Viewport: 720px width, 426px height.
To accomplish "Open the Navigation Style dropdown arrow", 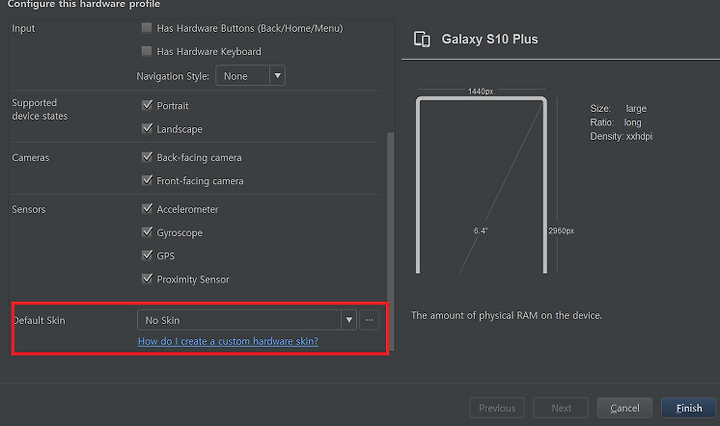I will pos(277,76).
